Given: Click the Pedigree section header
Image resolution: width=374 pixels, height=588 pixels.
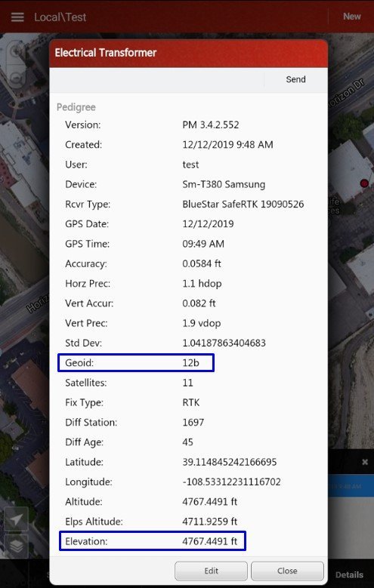Looking at the screenshot, I should coord(76,107).
